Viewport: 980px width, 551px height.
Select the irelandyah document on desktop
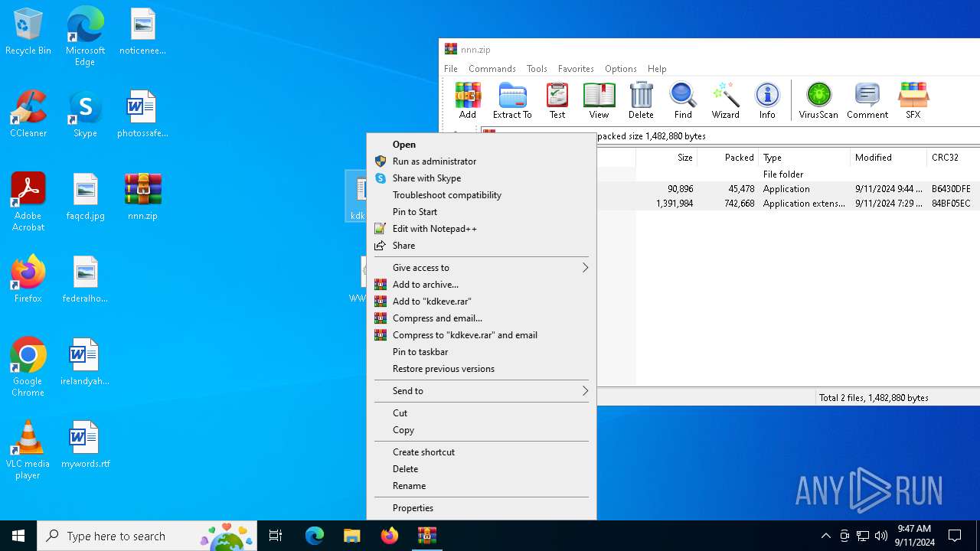[85, 362]
